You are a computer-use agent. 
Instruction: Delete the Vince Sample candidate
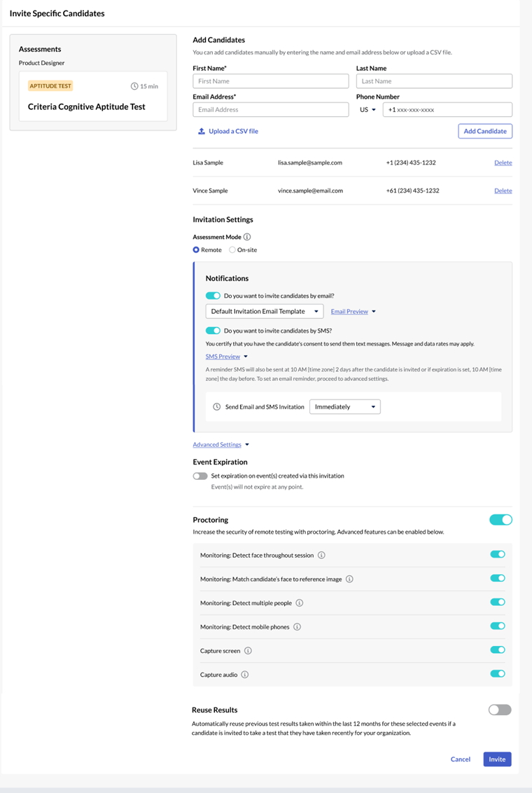503,191
